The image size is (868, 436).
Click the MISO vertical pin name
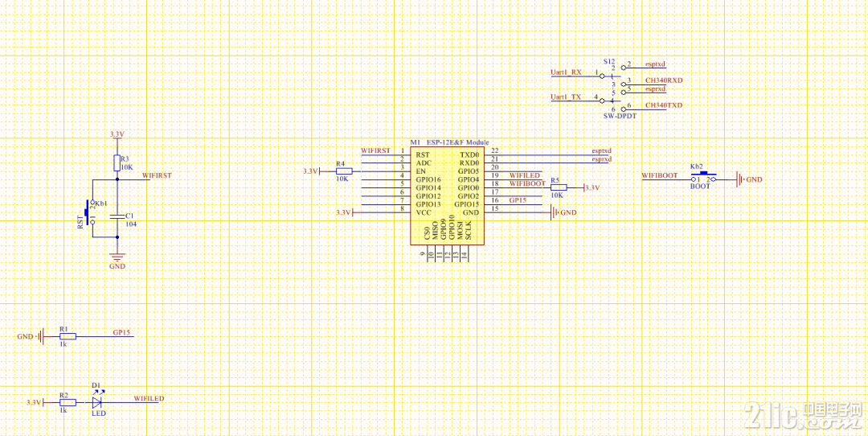click(x=435, y=231)
